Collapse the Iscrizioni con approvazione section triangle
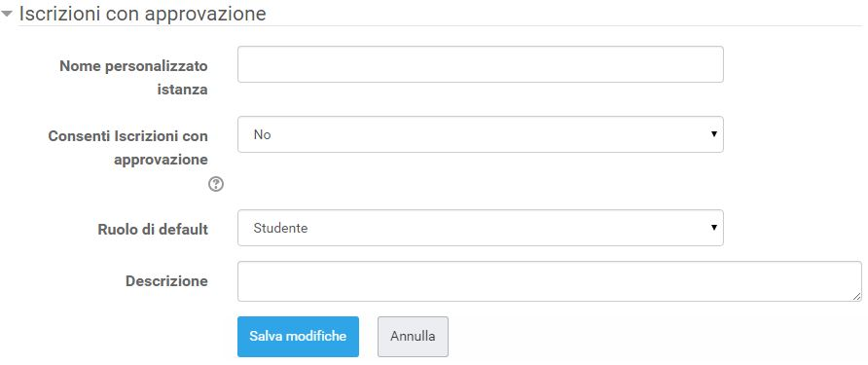The width and height of the screenshot is (868, 365). 7,15
